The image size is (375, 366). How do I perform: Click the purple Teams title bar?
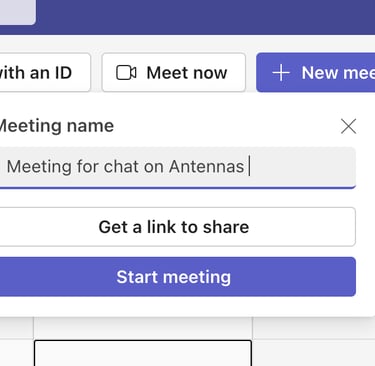[205, 17]
